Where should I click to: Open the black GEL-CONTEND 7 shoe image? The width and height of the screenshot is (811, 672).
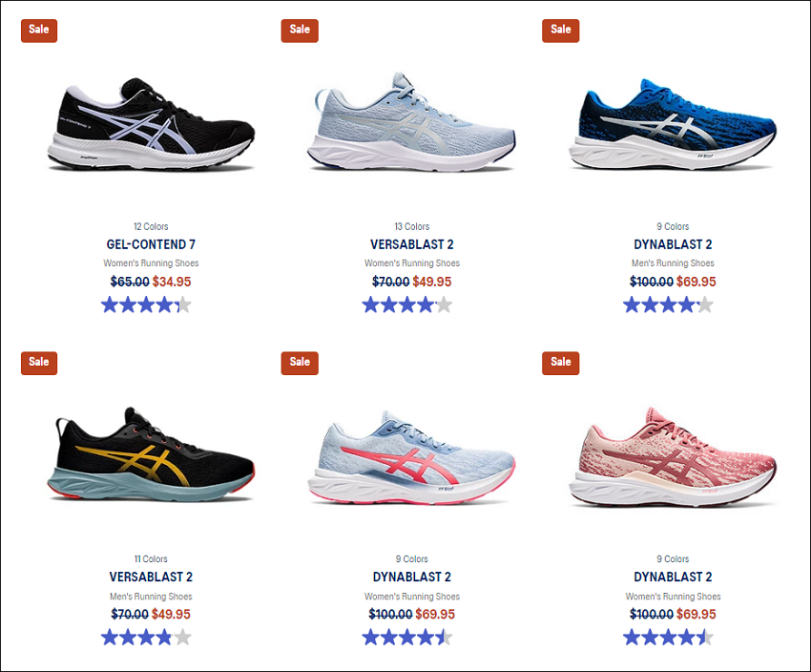coord(151,124)
